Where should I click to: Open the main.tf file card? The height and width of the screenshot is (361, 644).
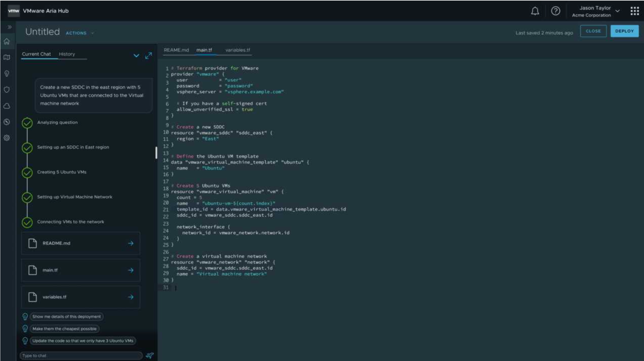pyautogui.click(x=81, y=270)
